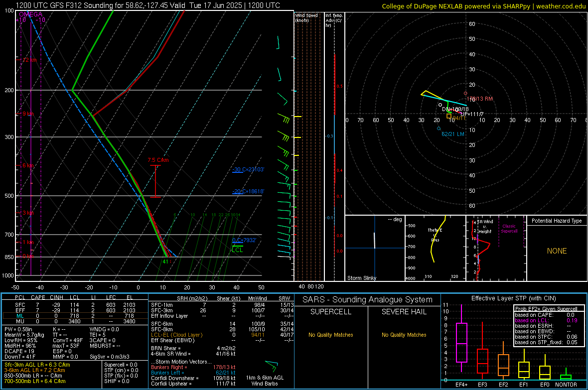Click the 62/21 LM hodograph label

click(x=453, y=134)
